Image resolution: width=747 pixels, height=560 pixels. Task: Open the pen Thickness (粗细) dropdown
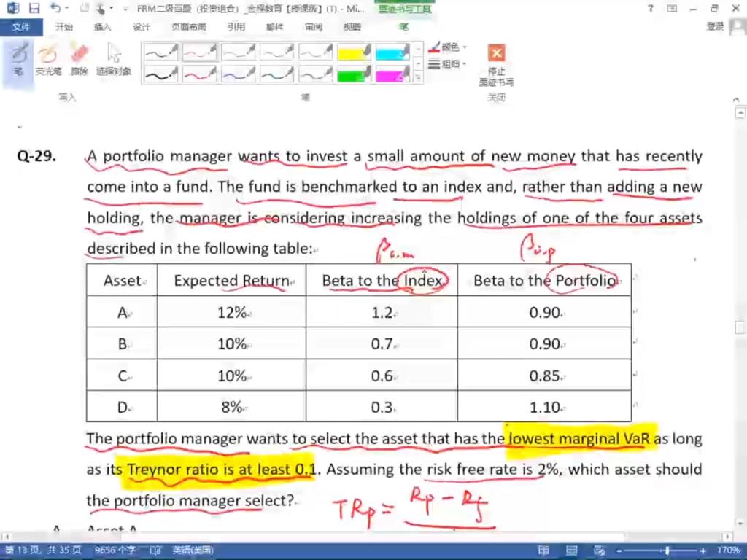[x=447, y=63]
